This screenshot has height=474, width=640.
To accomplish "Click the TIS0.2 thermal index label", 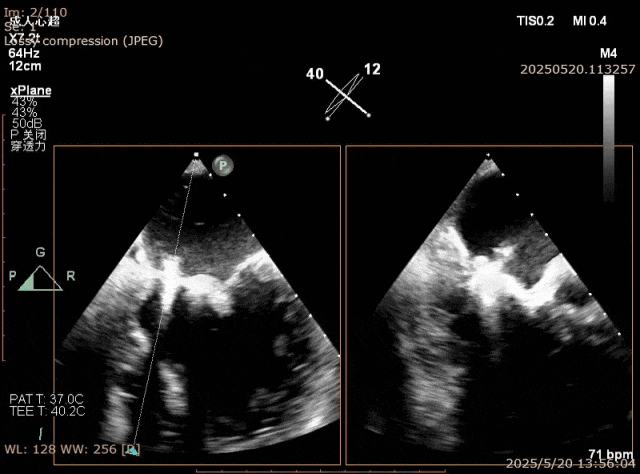I will (536, 20).
